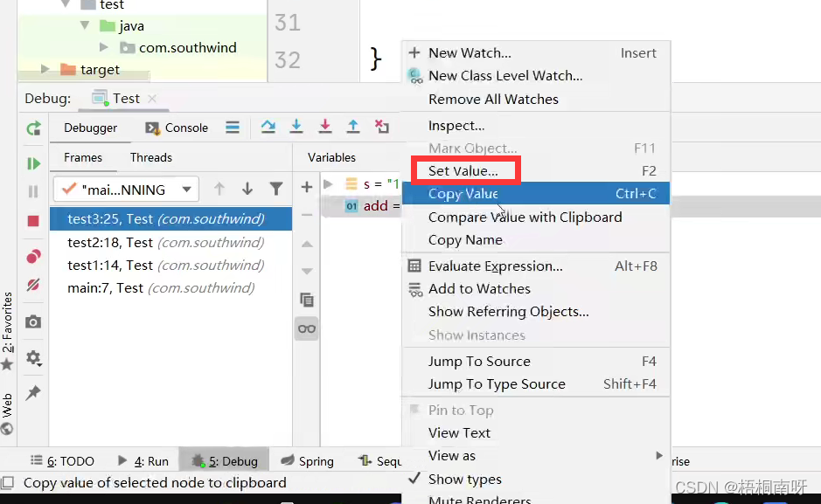821x504 pixels.
Task: Choose Jump To Type Source
Action: 536,384
